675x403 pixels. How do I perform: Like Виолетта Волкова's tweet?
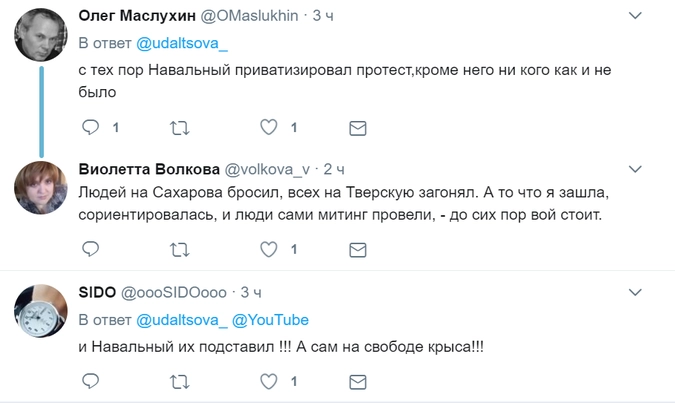(x=268, y=248)
